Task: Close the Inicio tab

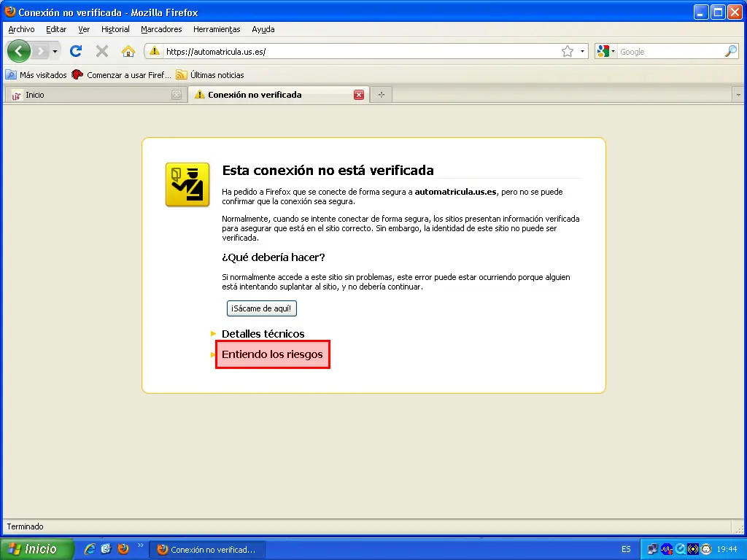Action: (x=177, y=95)
